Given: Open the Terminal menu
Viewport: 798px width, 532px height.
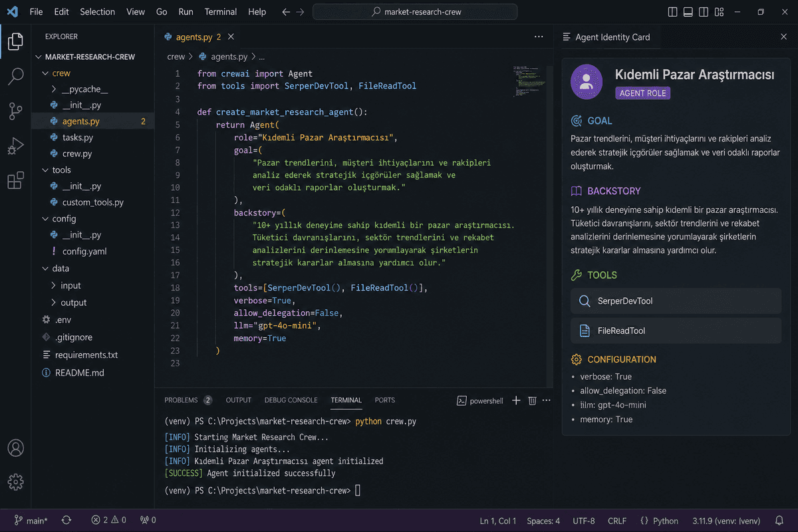Looking at the screenshot, I should pos(221,12).
